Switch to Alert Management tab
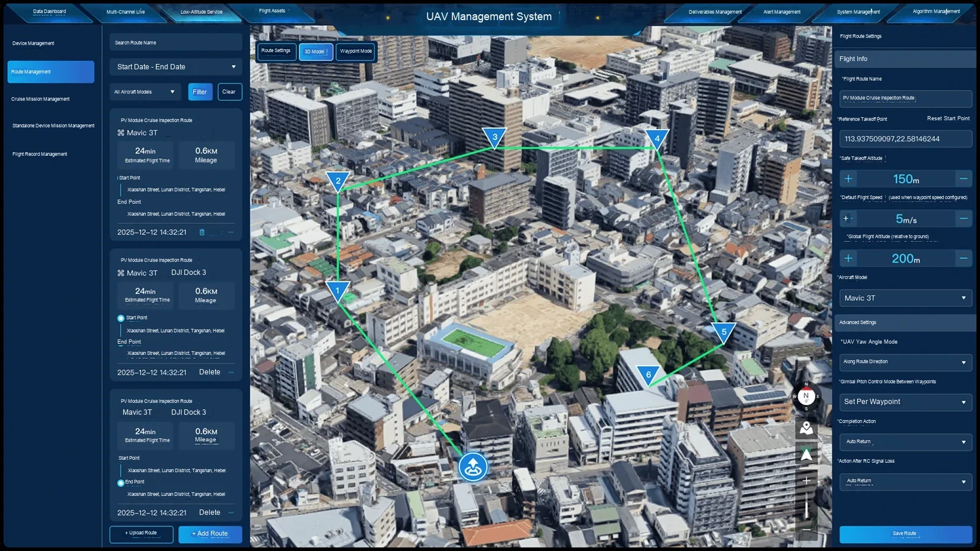 [x=782, y=12]
